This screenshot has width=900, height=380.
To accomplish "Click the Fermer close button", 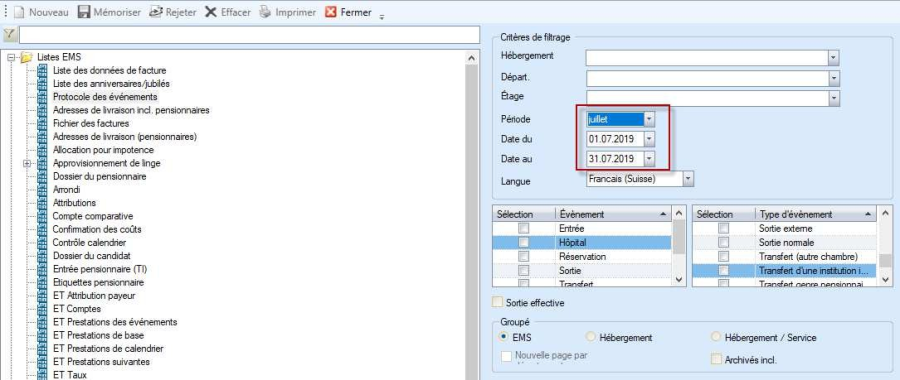I will click(x=348, y=12).
